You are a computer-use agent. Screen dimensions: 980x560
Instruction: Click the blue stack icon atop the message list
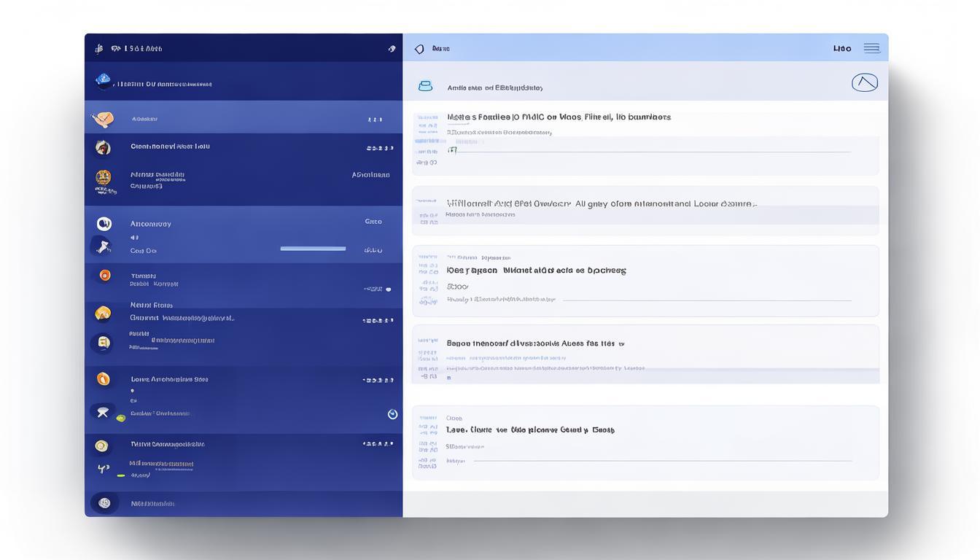click(x=425, y=87)
